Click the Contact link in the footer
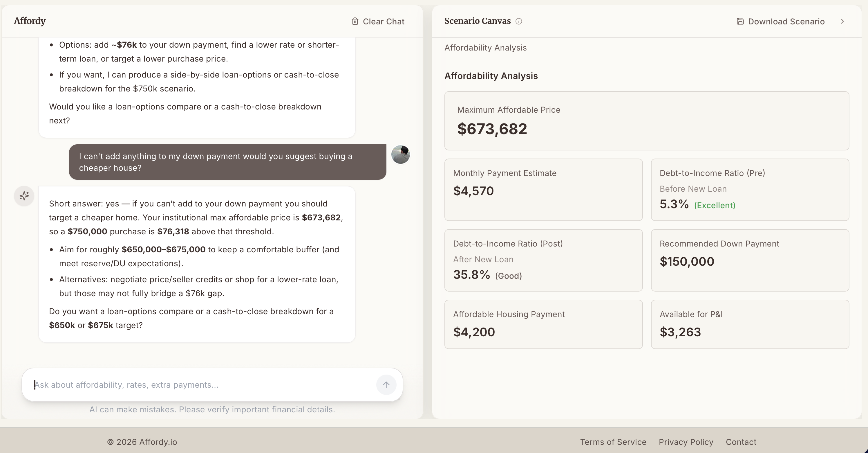868x453 pixels. click(741, 442)
